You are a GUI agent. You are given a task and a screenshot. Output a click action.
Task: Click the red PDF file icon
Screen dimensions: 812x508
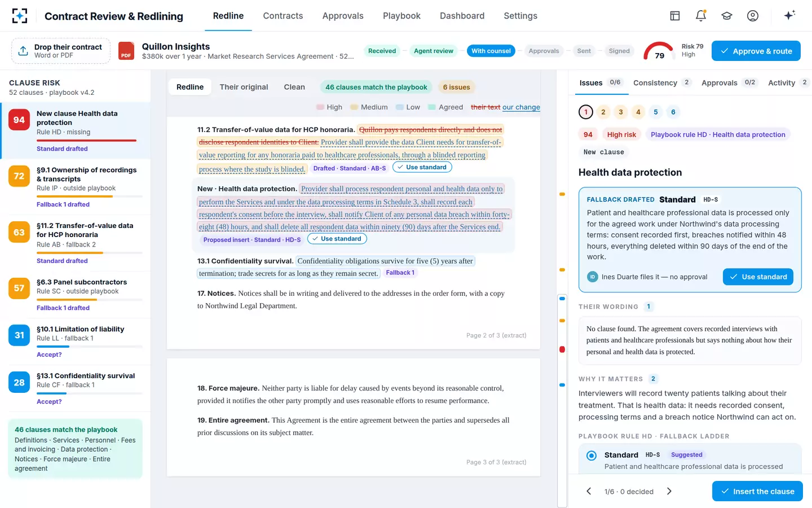click(x=126, y=51)
